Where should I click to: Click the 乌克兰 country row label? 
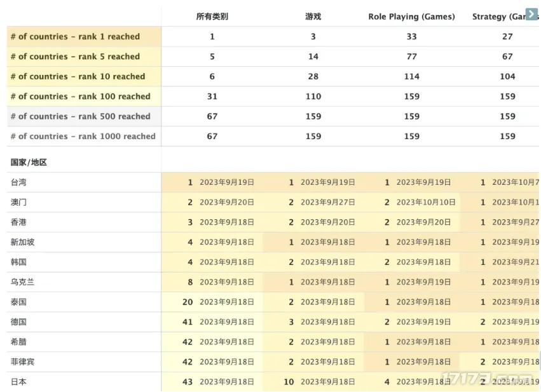[23, 282]
